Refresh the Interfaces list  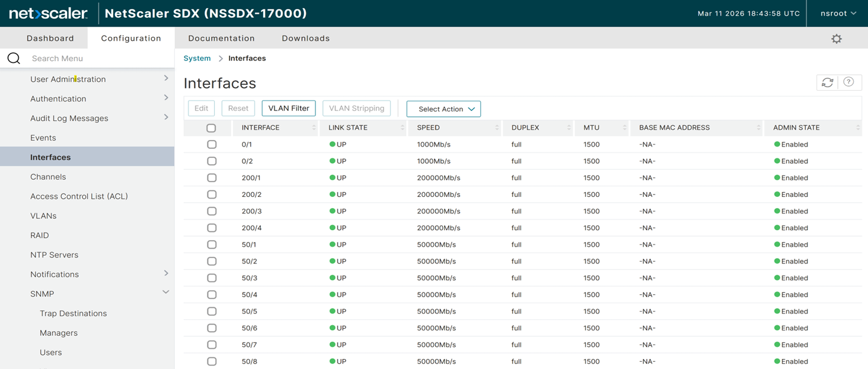pyautogui.click(x=827, y=82)
